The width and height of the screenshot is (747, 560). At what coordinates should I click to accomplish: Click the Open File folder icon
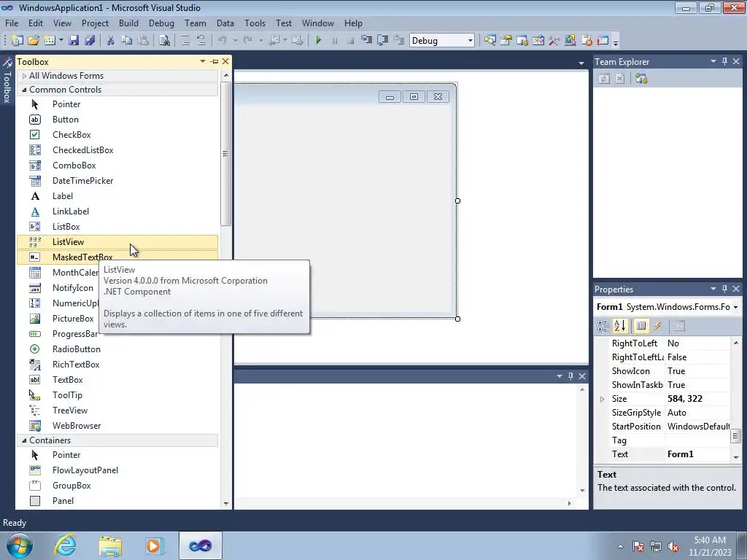tap(34, 41)
